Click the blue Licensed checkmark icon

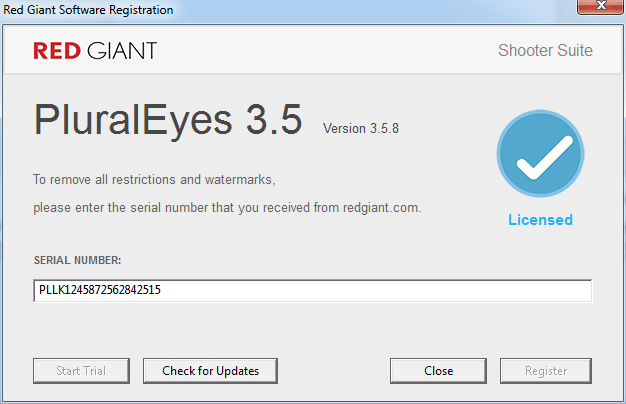point(541,154)
